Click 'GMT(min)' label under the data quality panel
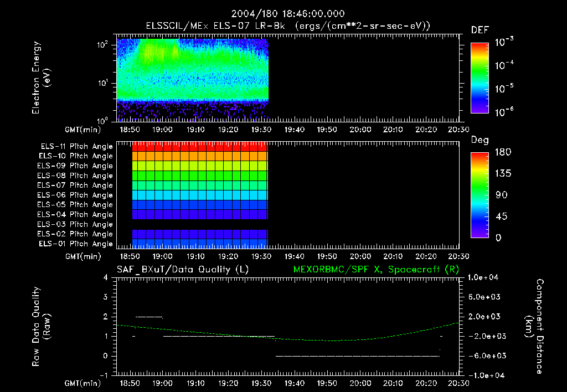Image resolution: width=567 pixels, height=392 pixels. [83, 383]
